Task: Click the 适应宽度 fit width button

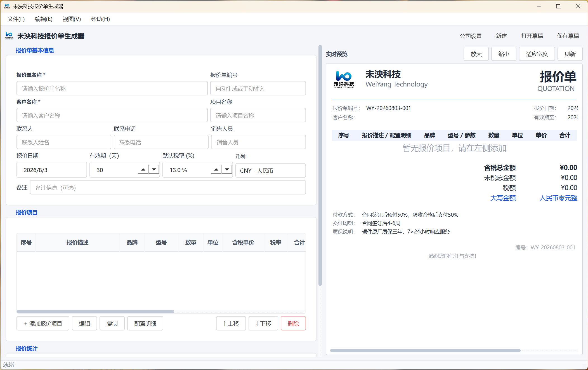Action: pos(537,54)
